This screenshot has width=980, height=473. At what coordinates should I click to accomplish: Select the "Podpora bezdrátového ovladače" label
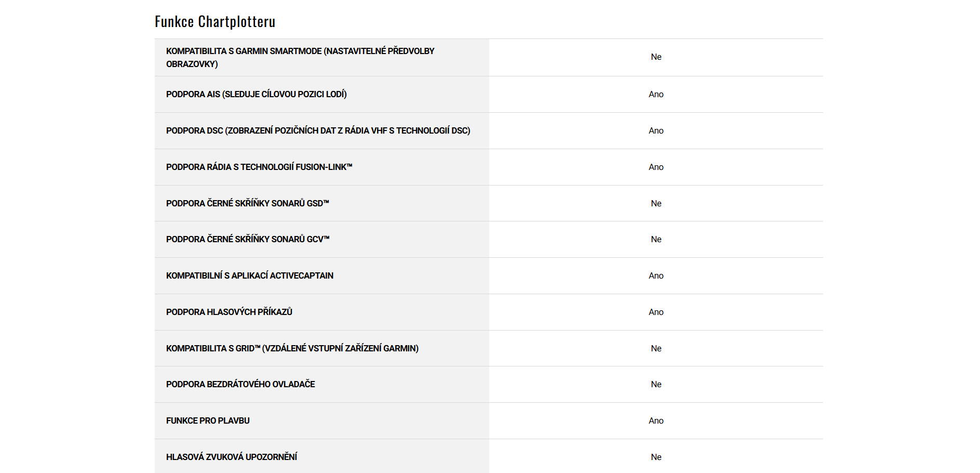coord(240,384)
